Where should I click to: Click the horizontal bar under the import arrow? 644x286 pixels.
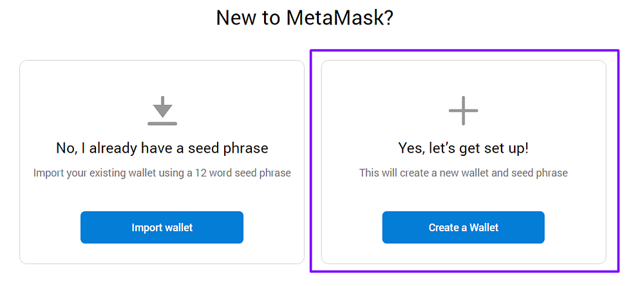click(x=162, y=122)
